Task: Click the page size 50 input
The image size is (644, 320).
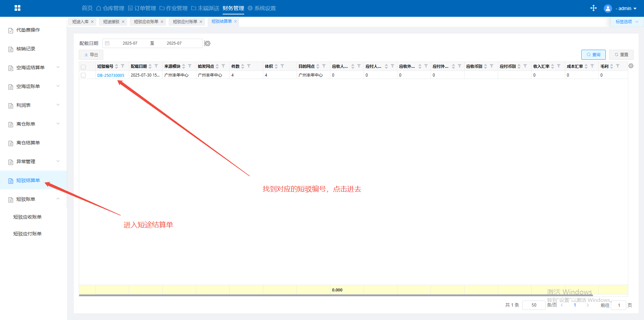Action: coord(534,305)
